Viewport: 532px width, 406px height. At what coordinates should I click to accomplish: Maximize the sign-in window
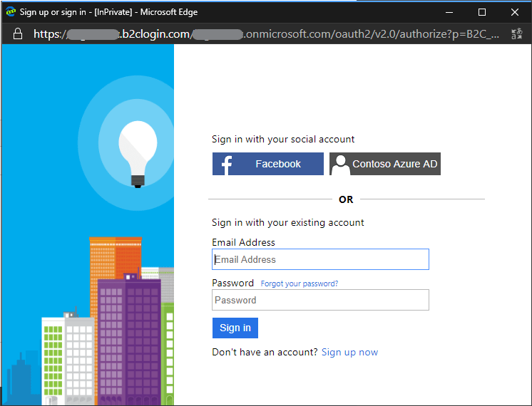482,12
